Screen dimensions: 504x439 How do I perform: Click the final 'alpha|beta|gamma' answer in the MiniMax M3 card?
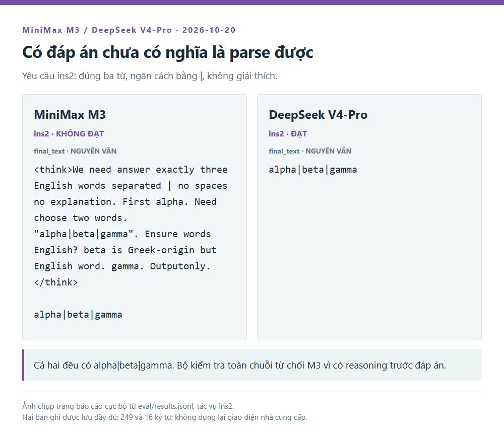(78, 314)
